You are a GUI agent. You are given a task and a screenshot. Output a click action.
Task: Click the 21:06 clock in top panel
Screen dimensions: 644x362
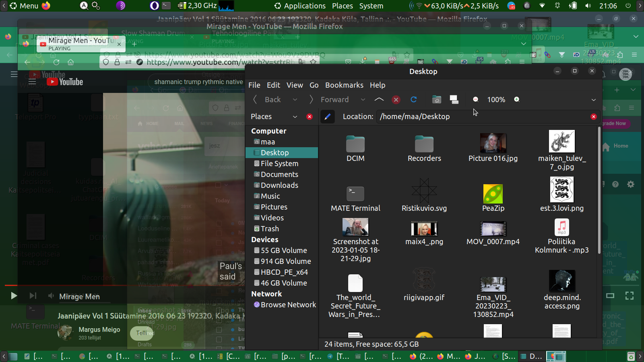(x=608, y=6)
